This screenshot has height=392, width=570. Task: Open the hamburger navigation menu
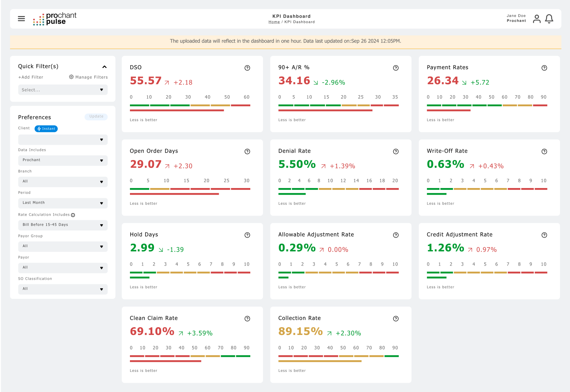(x=21, y=19)
